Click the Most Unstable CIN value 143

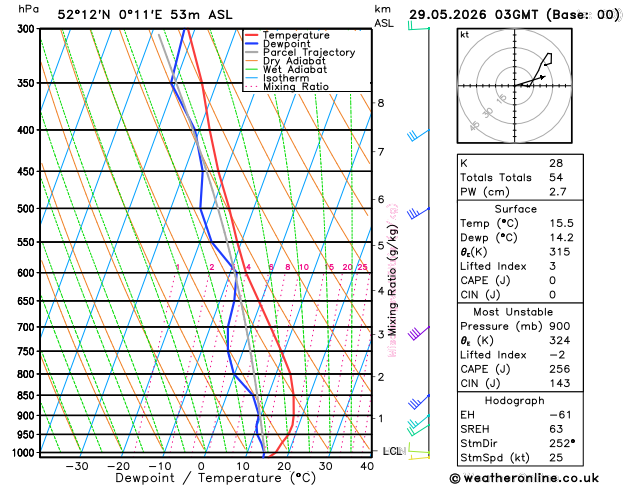click(560, 383)
